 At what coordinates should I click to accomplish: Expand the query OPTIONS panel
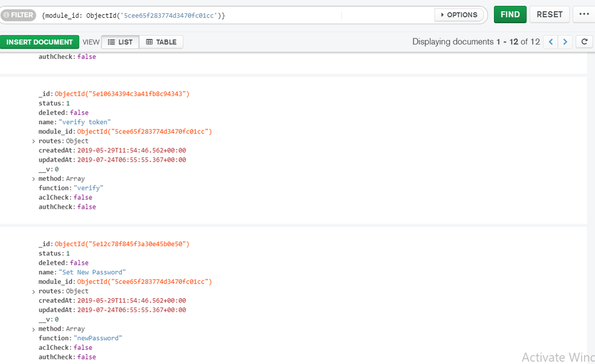click(x=459, y=15)
